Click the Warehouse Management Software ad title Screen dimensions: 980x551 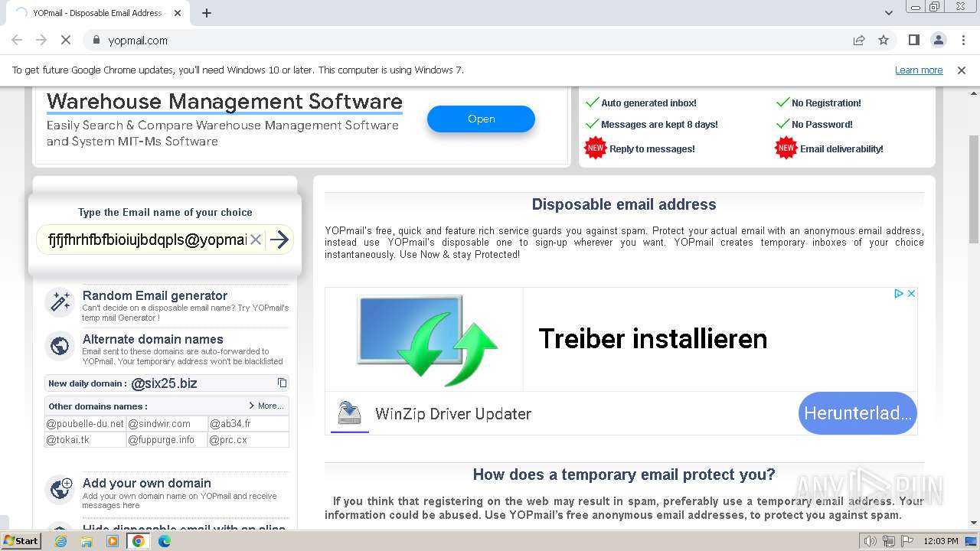[224, 102]
